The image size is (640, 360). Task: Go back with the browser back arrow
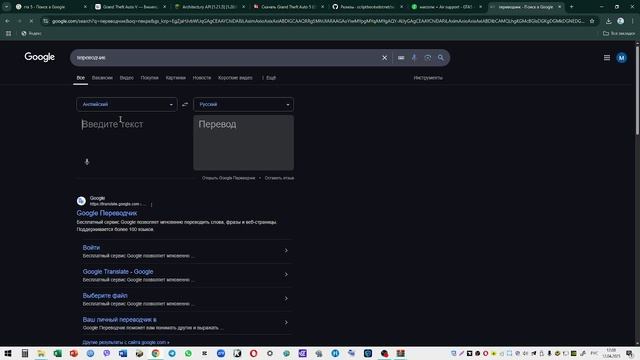pos(8,21)
